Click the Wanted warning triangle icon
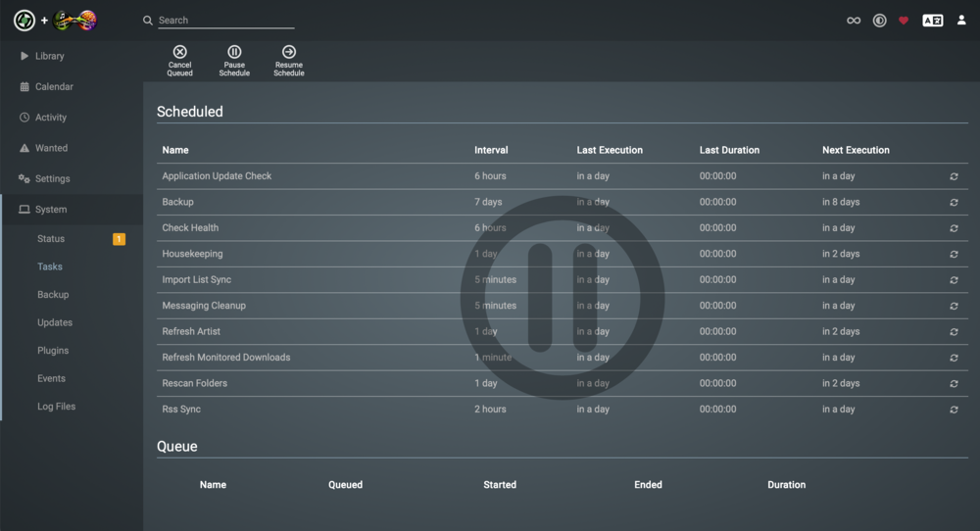The image size is (980, 531). (24, 147)
